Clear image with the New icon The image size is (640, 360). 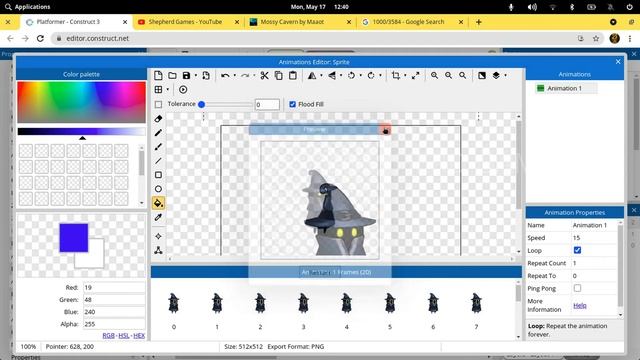click(x=158, y=76)
